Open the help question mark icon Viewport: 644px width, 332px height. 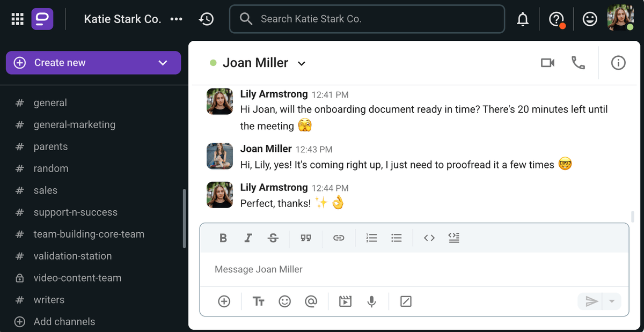(557, 19)
